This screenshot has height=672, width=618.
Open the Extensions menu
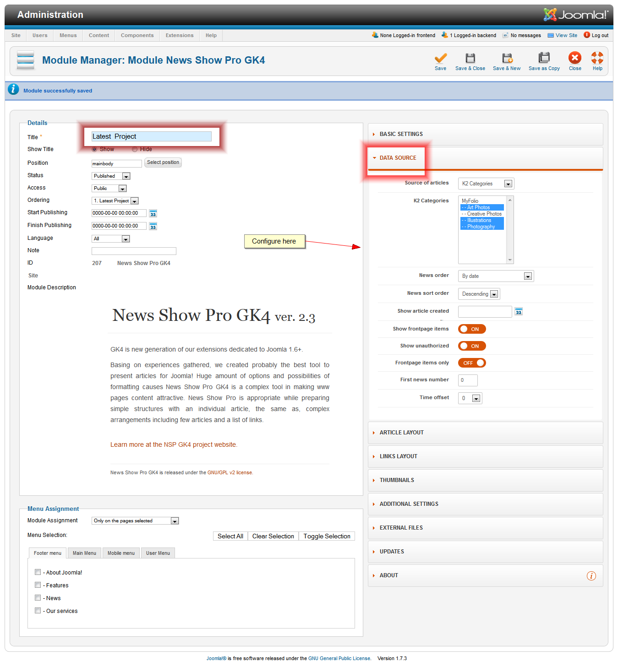coord(180,35)
